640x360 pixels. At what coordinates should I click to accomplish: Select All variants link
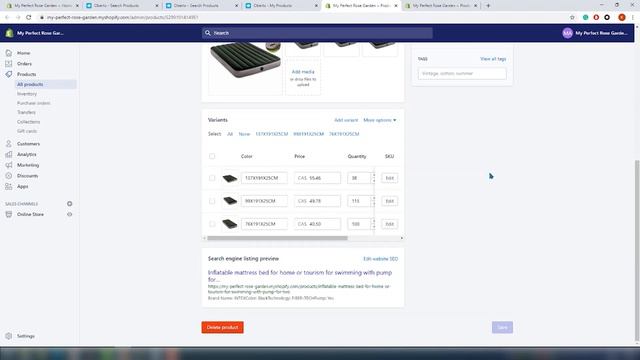[230, 134]
